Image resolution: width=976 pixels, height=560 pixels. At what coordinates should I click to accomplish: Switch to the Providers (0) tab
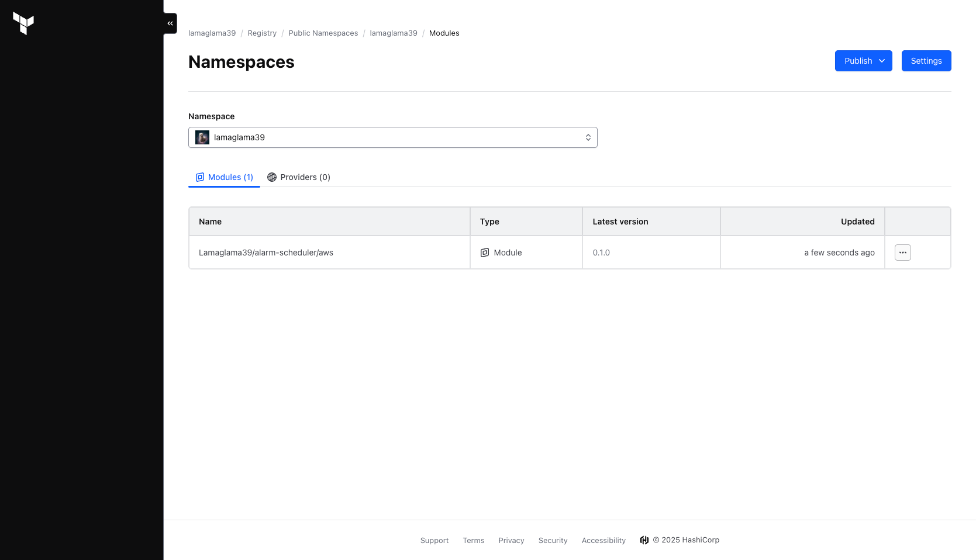[x=299, y=177]
